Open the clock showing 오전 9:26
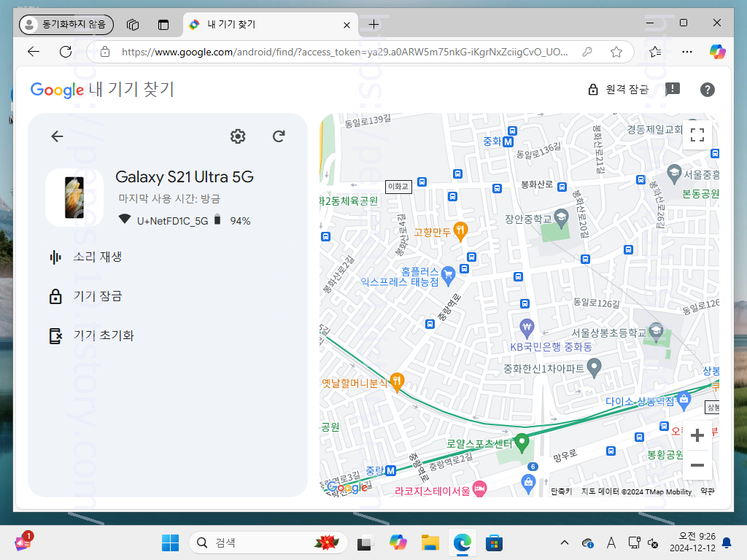This screenshot has width=747, height=560. point(692,542)
